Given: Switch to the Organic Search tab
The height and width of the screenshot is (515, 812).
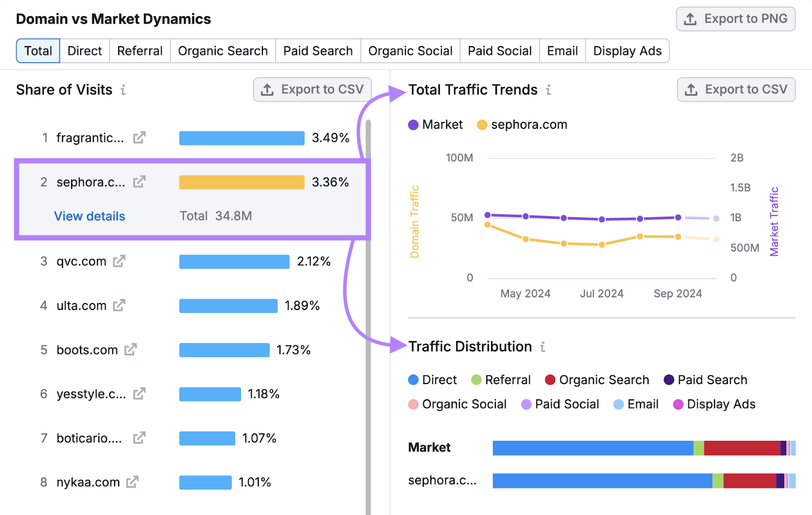Looking at the screenshot, I should click(x=222, y=51).
